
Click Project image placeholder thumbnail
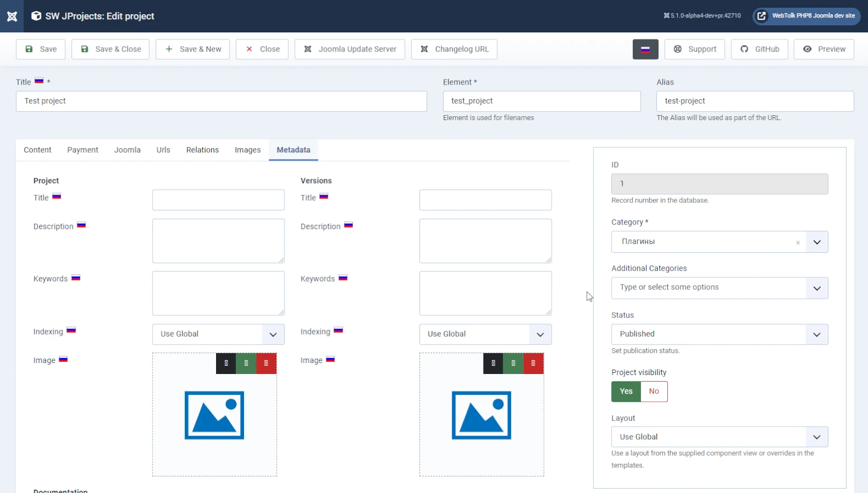pos(214,415)
